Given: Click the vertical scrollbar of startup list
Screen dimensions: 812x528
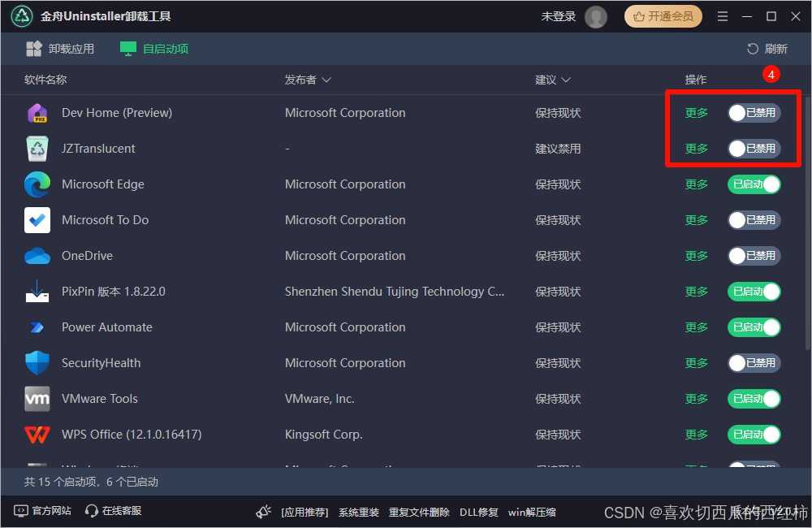Looking at the screenshot, I should (808, 223).
